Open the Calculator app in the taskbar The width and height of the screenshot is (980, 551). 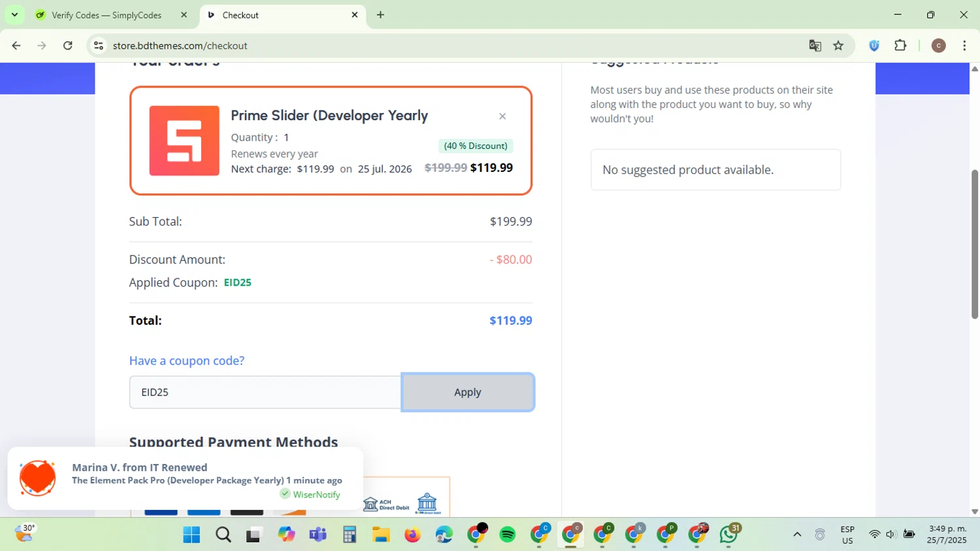tap(350, 535)
